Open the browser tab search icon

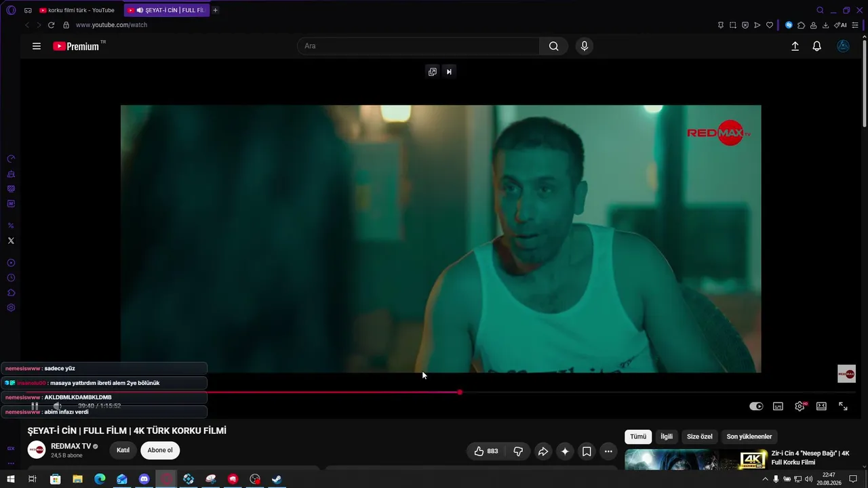[x=820, y=10]
